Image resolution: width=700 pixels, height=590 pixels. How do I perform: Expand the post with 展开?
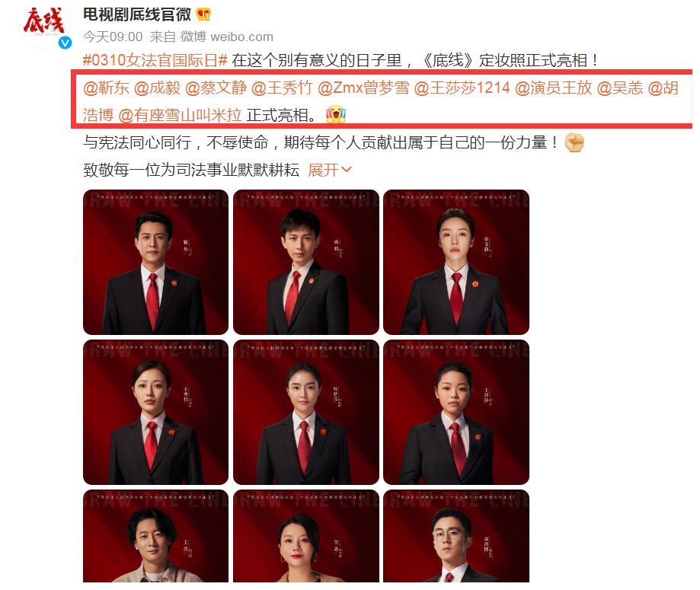pos(330,170)
